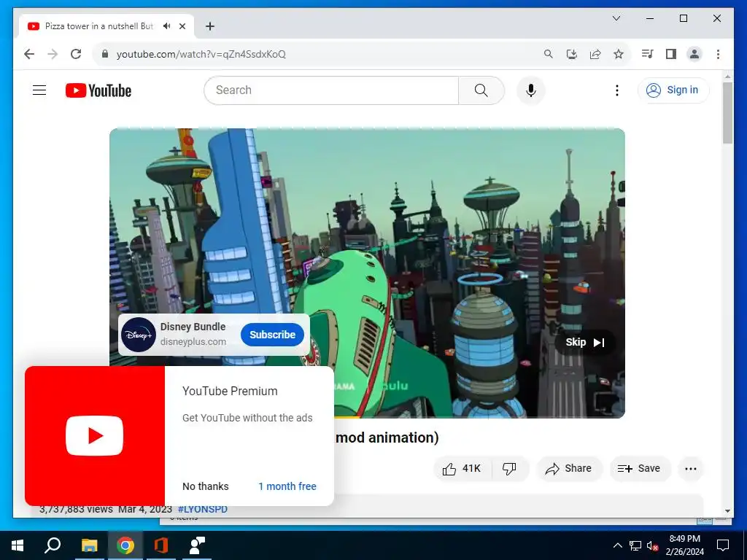This screenshot has height=560, width=747.
Task: Click Sign in button
Action: (673, 90)
